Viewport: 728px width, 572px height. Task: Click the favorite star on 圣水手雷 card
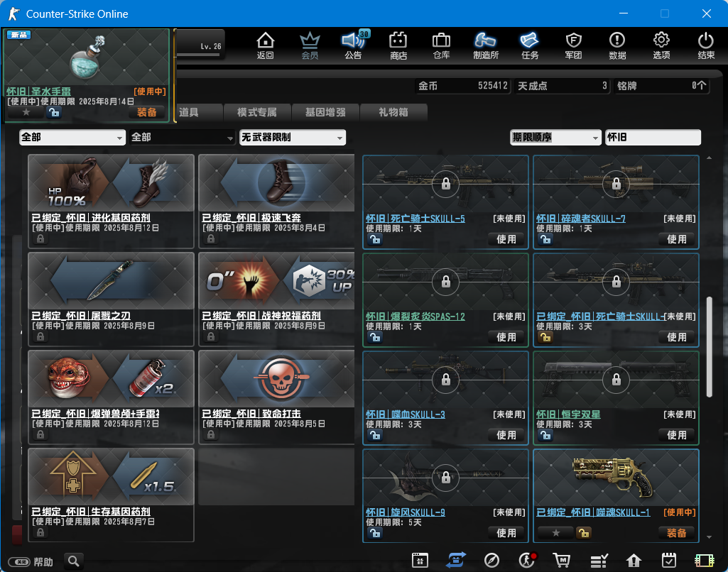[x=26, y=112]
